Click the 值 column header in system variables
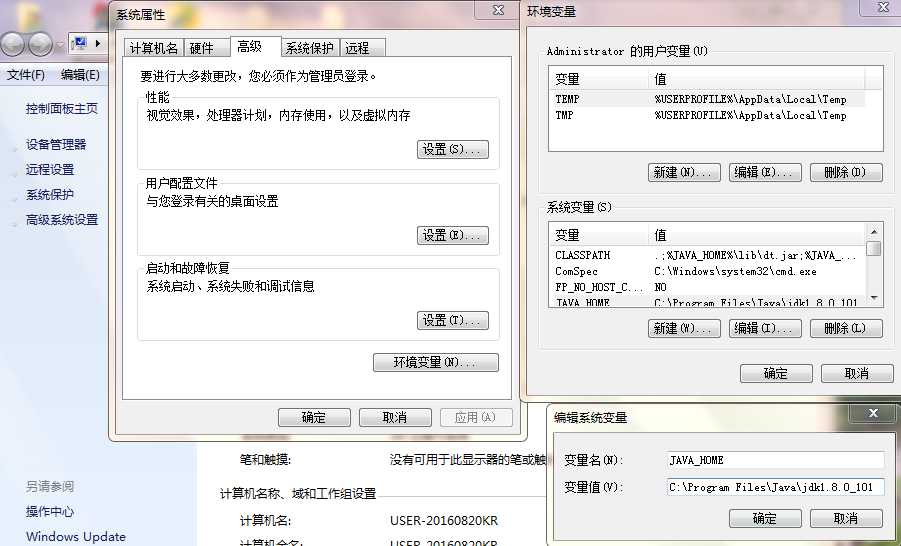The width and height of the screenshot is (901, 546). tap(757, 235)
